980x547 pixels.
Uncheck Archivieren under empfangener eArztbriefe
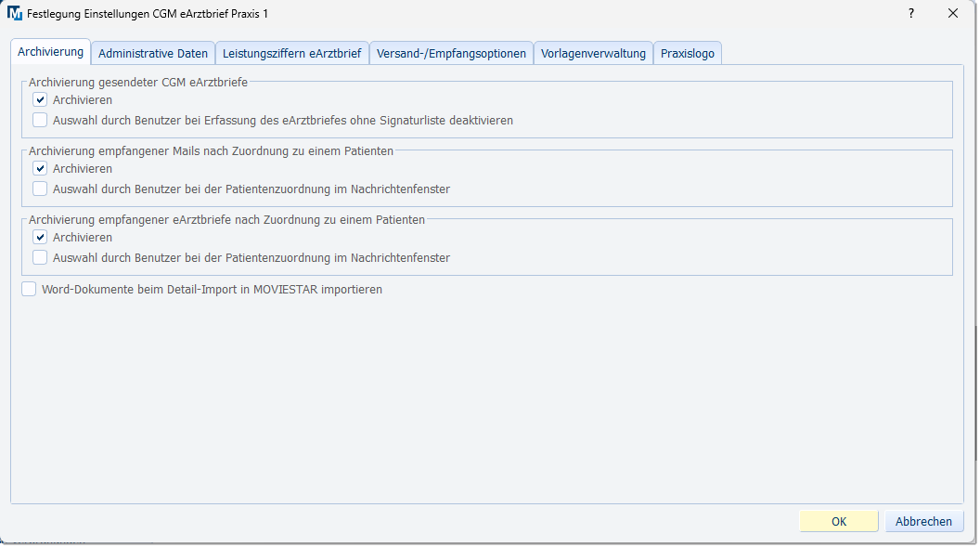pyautogui.click(x=40, y=238)
